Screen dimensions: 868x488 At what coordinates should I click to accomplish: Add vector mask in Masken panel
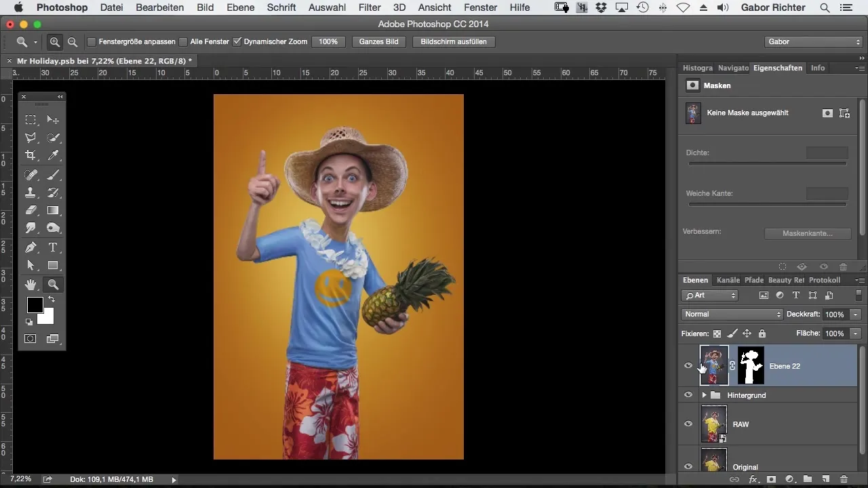point(845,113)
